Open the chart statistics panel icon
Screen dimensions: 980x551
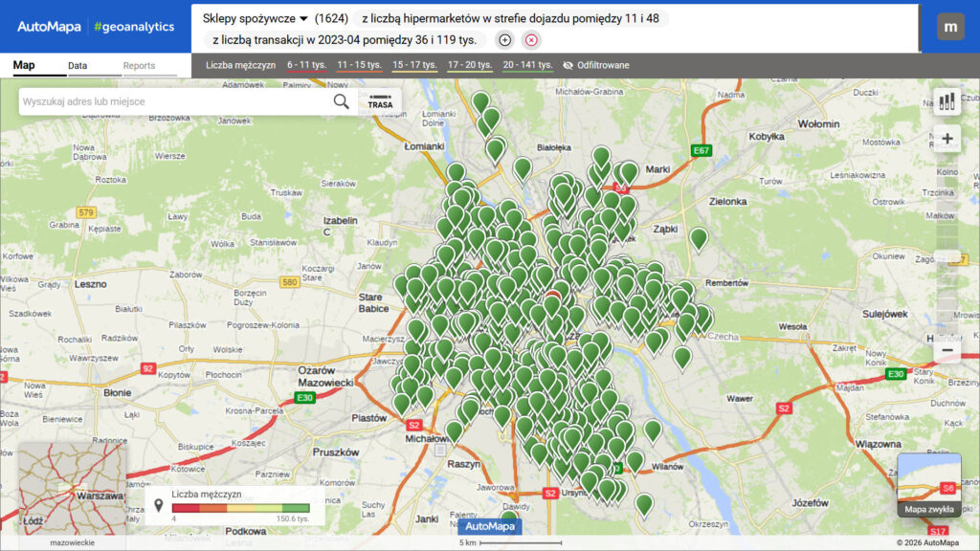click(947, 99)
